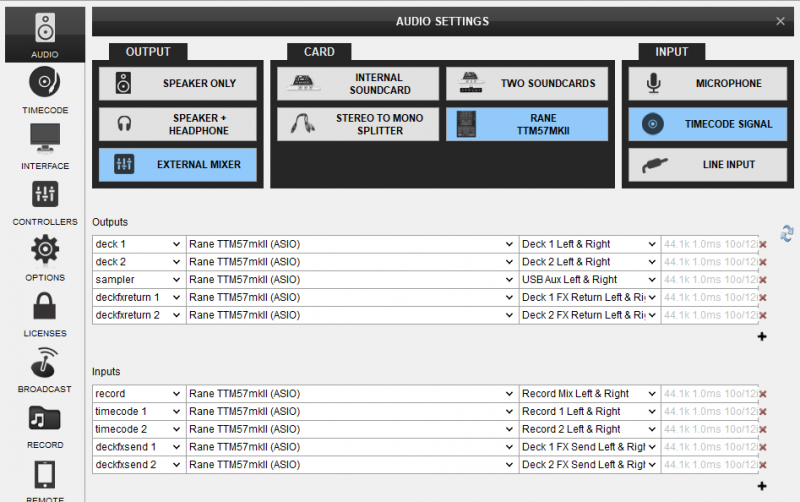Open the Remote tab in sidebar
This screenshot has width=800, height=502.
point(45,481)
